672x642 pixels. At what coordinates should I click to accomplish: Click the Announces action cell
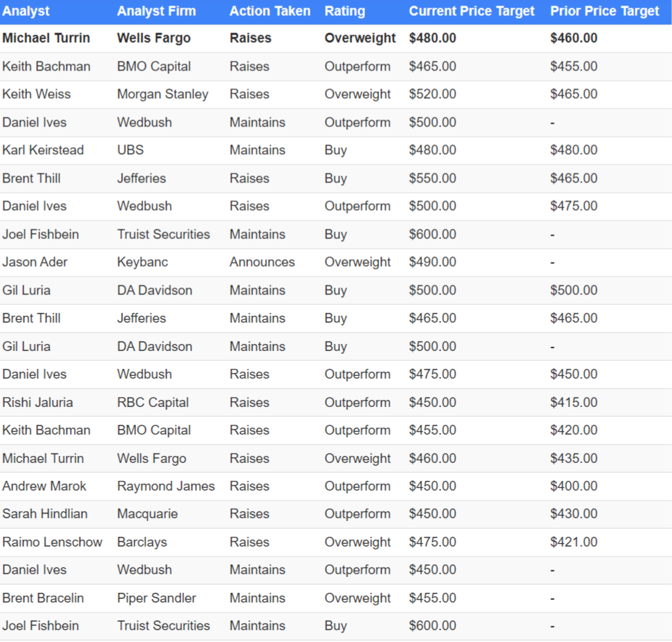tap(262, 262)
